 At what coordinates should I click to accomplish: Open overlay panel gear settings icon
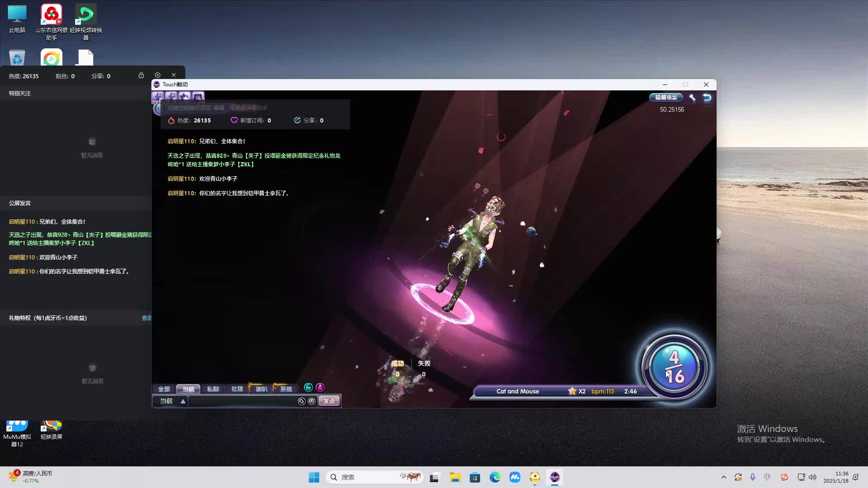157,75
